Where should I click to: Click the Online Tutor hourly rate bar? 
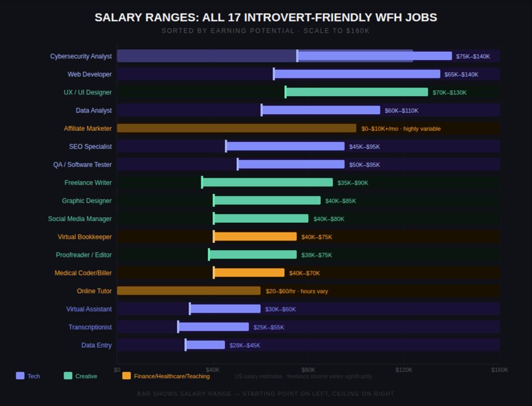pyautogui.click(x=189, y=291)
